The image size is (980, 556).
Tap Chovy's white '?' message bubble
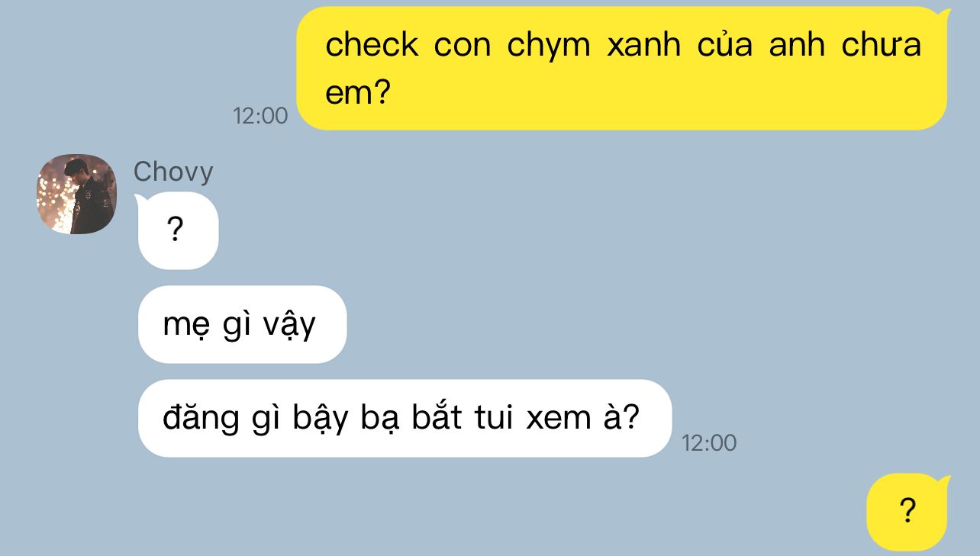coord(178,230)
